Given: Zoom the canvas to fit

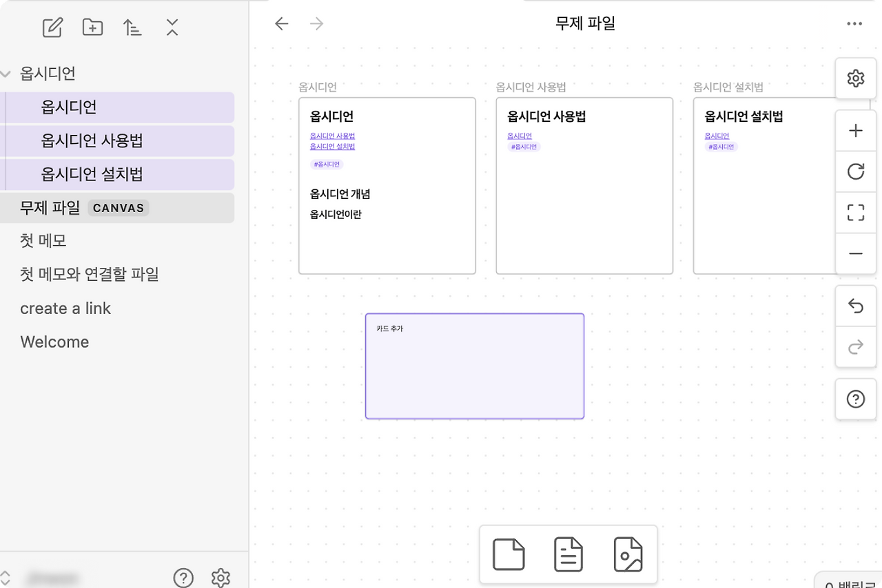Looking at the screenshot, I should point(856,213).
